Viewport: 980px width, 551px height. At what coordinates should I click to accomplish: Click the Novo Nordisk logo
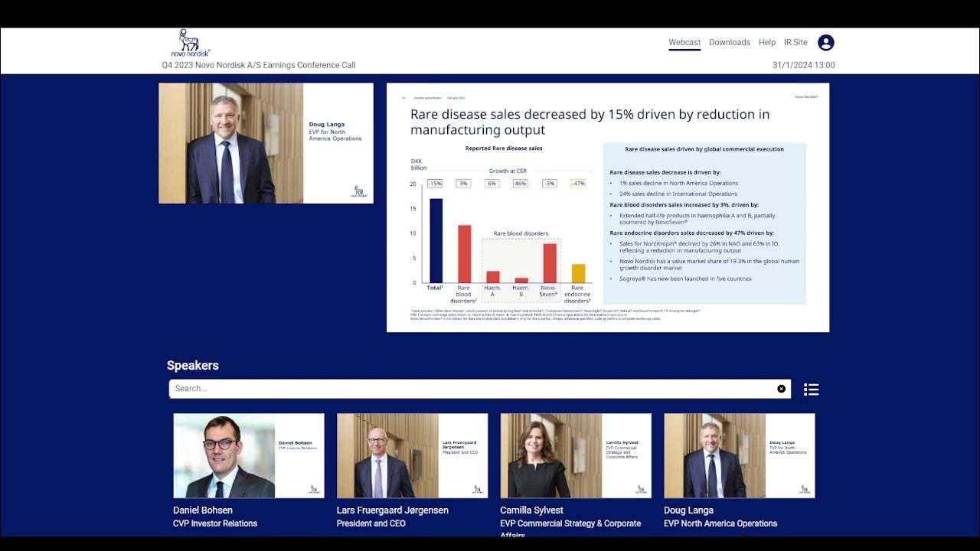(190, 44)
